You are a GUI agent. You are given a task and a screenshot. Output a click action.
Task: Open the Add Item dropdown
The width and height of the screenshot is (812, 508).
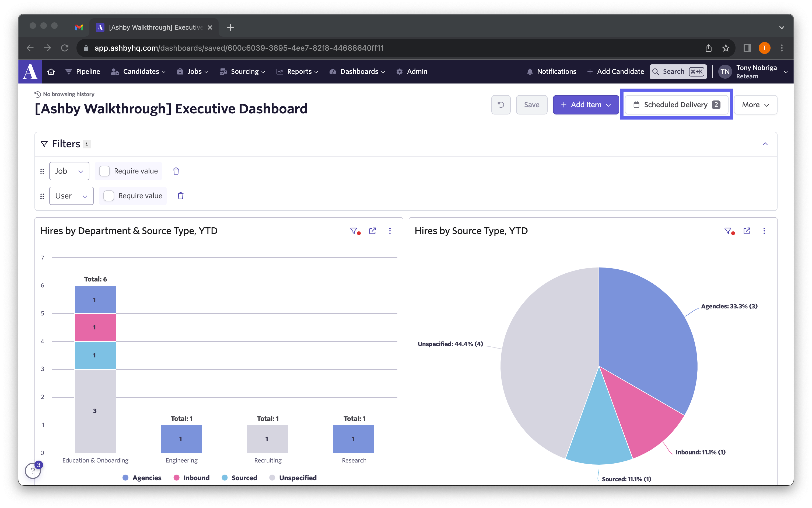[x=586, y=105]
